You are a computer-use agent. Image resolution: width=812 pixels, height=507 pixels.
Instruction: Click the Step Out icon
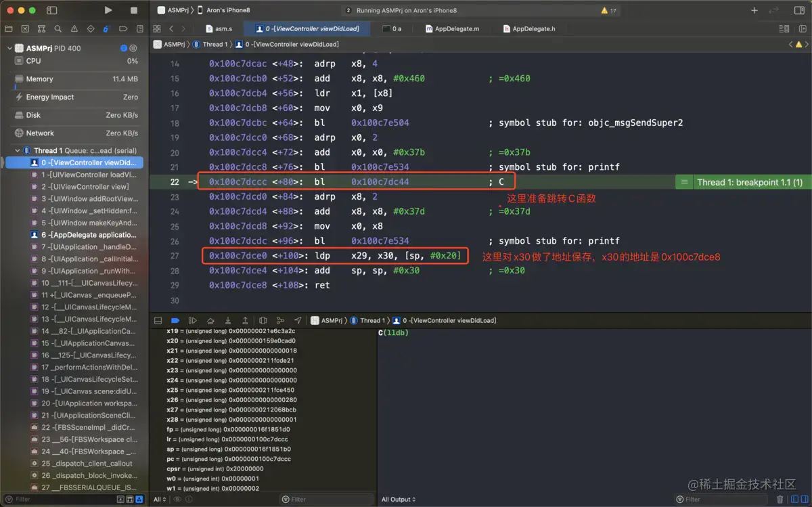click(x=245, y=320)
